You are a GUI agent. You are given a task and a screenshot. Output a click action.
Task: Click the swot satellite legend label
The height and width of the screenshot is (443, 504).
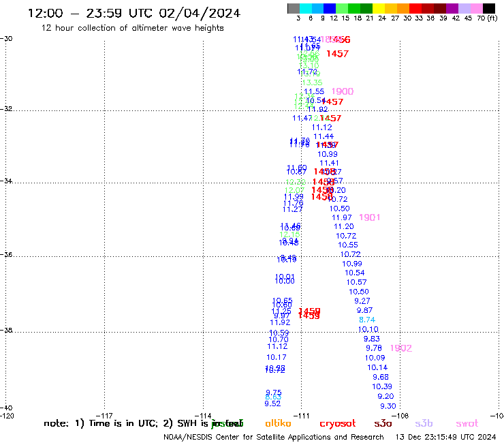click(467, 423)
